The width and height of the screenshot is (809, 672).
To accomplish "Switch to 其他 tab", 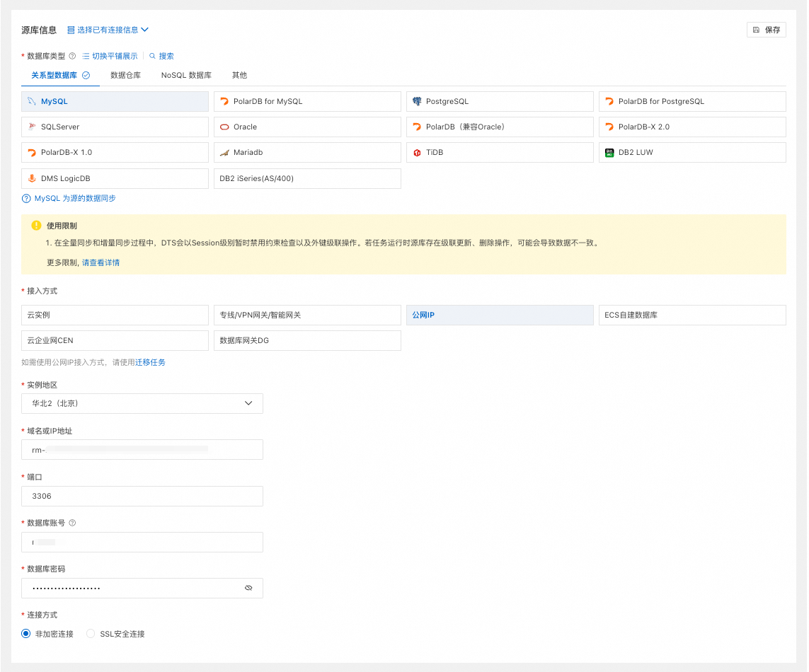I will tap(239, 75).
